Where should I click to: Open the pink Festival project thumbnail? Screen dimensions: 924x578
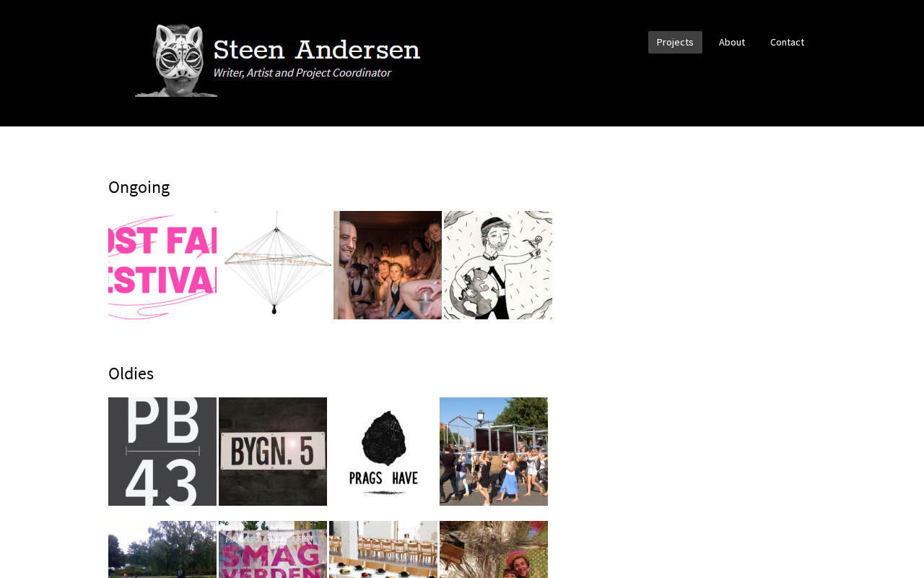coord(162,265)
